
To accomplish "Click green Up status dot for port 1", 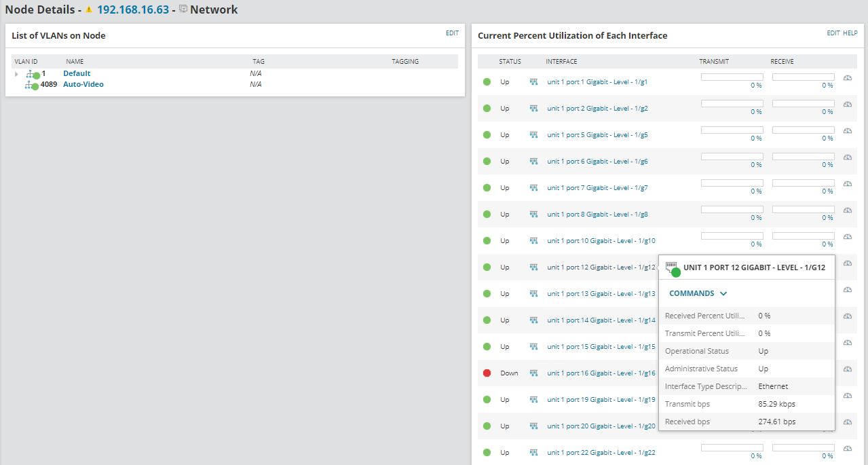I will [487, 82].
